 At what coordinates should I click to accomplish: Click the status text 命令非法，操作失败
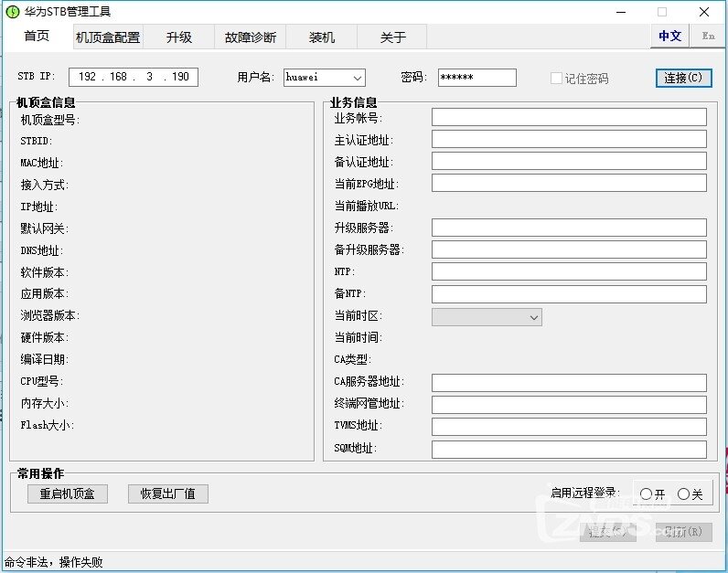point(54,562)
